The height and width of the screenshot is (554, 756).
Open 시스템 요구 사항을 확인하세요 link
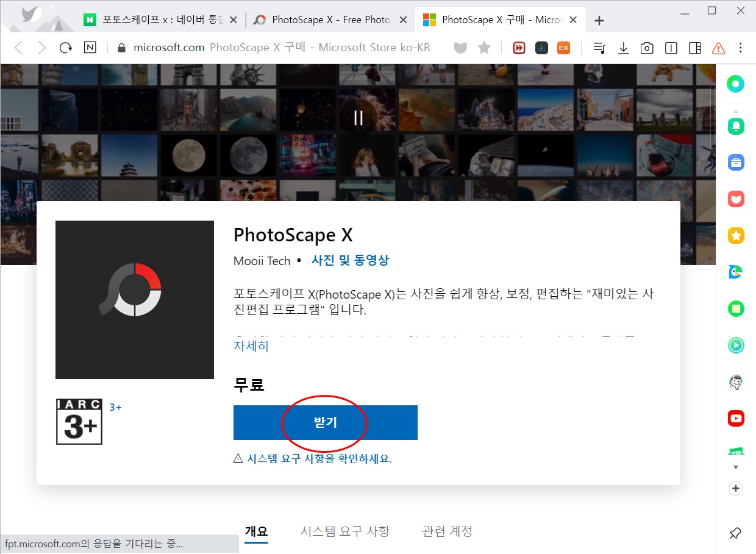319,458
